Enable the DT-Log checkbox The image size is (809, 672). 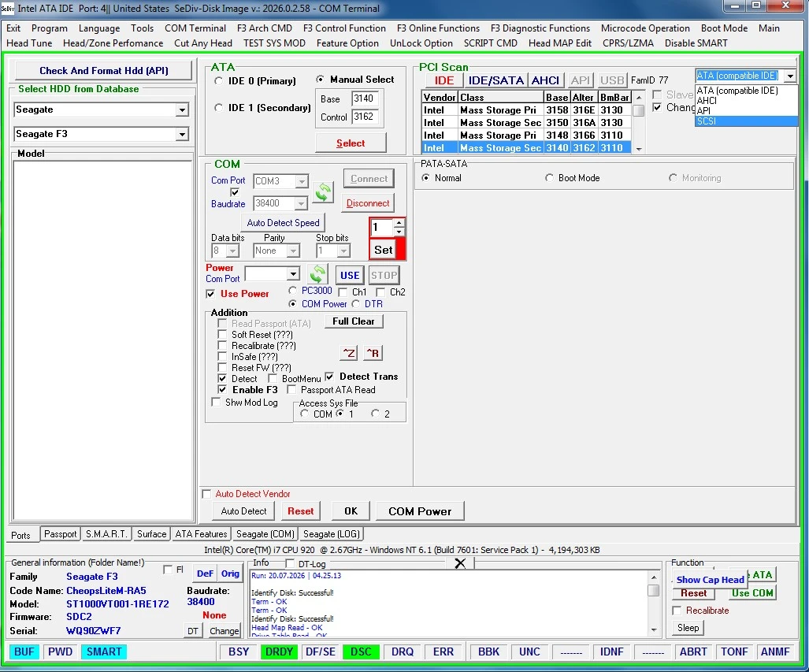(x=290, y=563)
